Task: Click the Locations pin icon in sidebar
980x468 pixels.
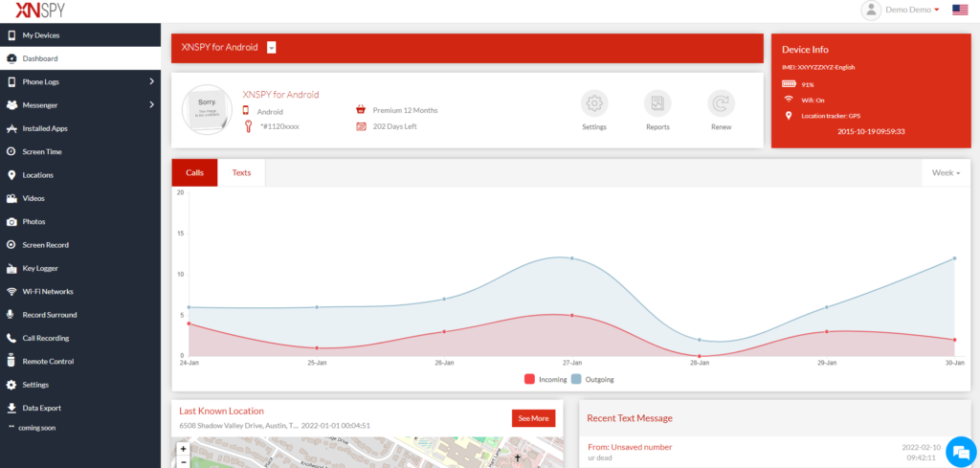Action: point(11,175)
